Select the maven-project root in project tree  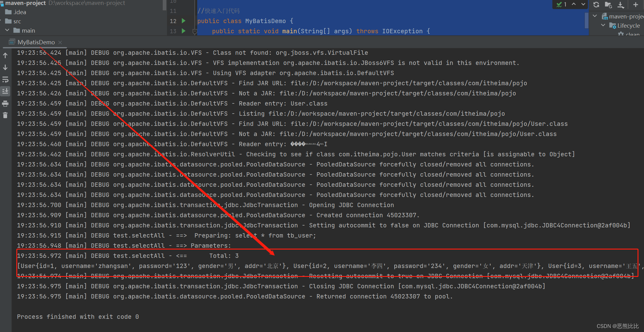[25, 3]
